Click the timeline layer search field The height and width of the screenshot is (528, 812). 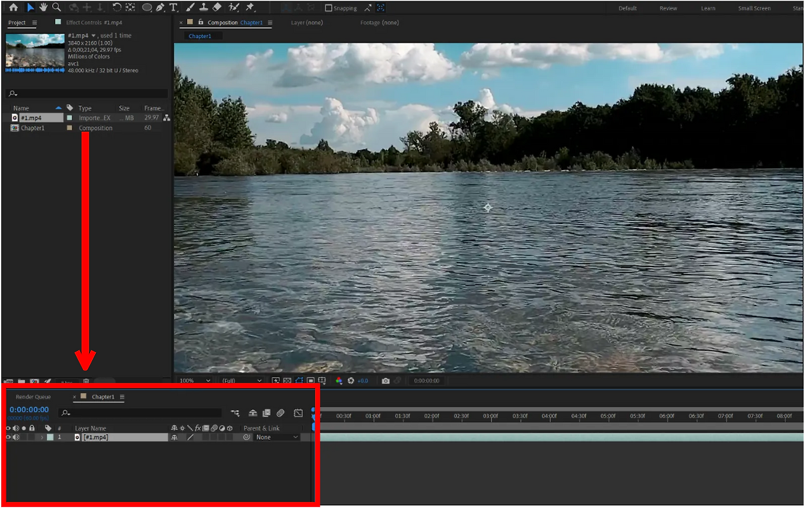coord(141,413)
